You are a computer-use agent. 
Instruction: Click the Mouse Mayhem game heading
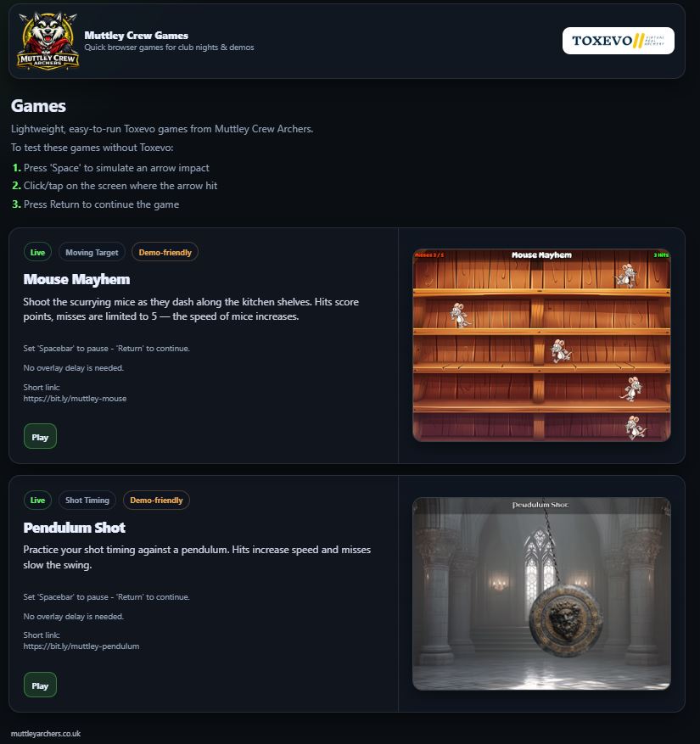76,279
